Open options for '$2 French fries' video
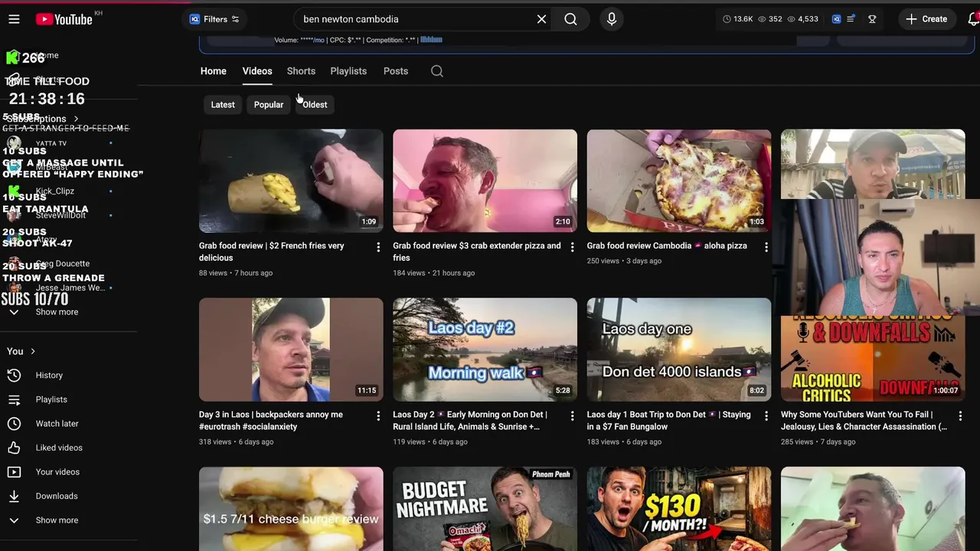The height and width of the screenshot is (551, 980). (378, 247)
